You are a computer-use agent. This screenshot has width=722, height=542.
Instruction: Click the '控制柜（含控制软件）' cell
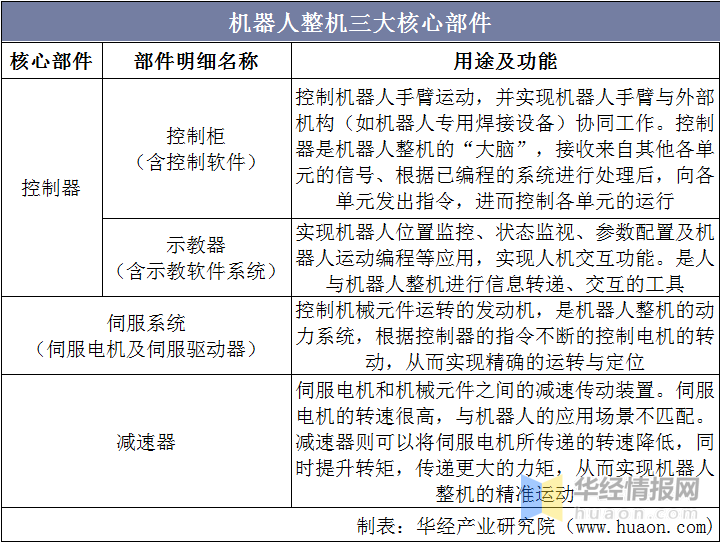click(x=196, y=149)
